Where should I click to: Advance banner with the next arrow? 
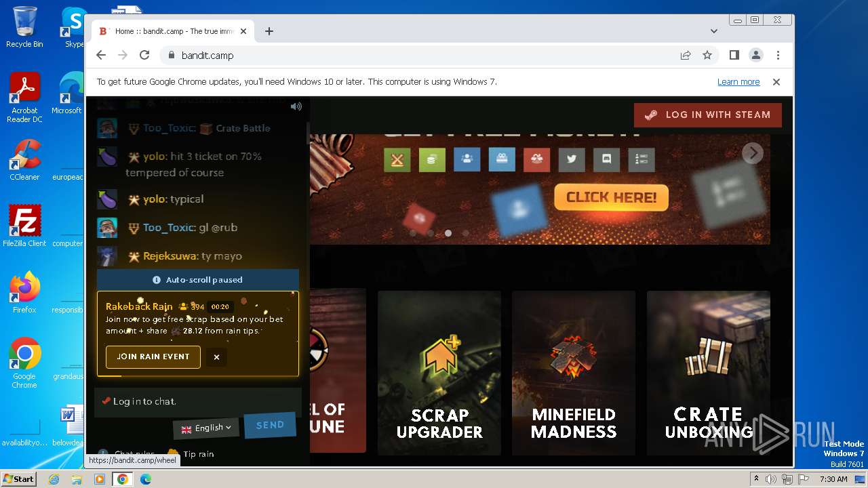click(752, 153)
